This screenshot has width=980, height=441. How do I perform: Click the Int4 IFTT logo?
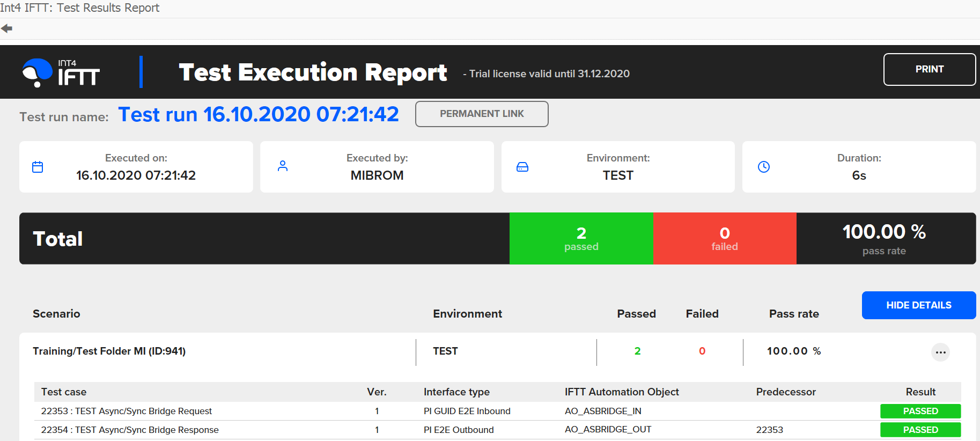(61, 73)
